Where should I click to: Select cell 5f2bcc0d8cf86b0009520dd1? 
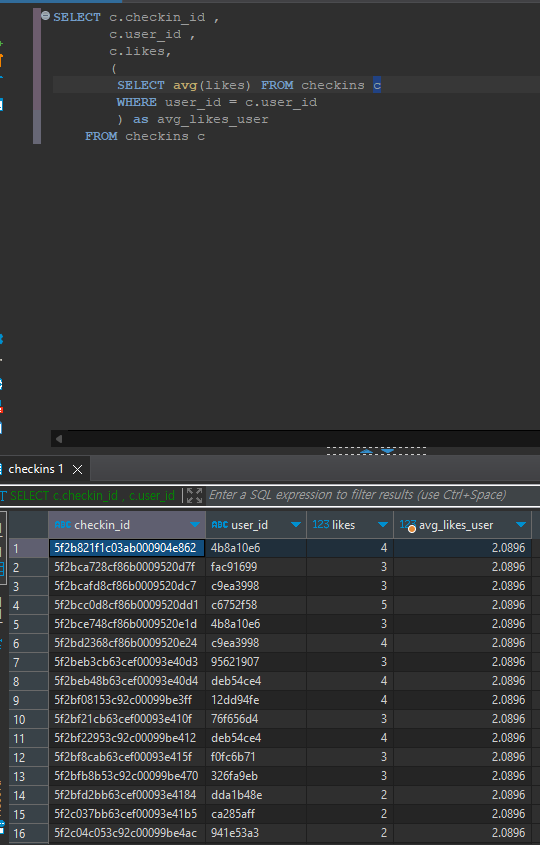click(x=127, y=605)
